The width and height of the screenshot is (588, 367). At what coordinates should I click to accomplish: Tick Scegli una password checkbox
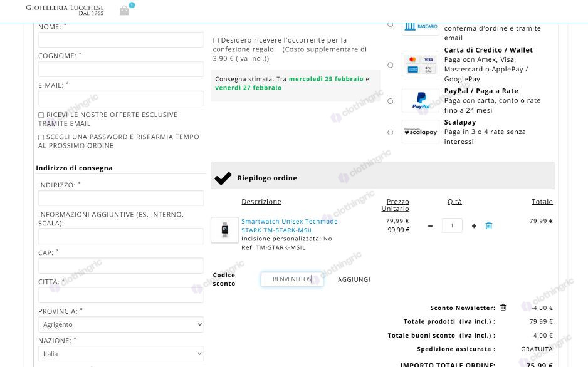[x=41, y=137]
